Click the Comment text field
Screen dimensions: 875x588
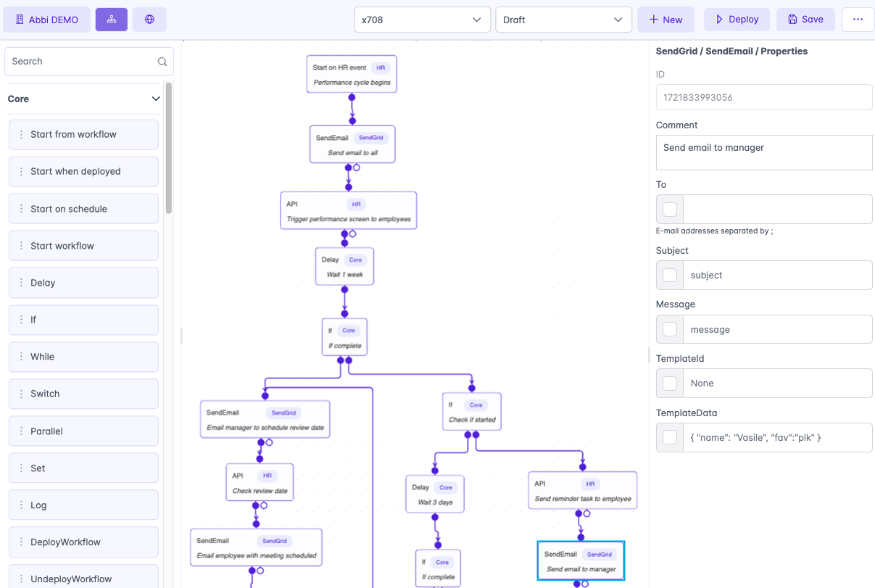click(763, 152)
